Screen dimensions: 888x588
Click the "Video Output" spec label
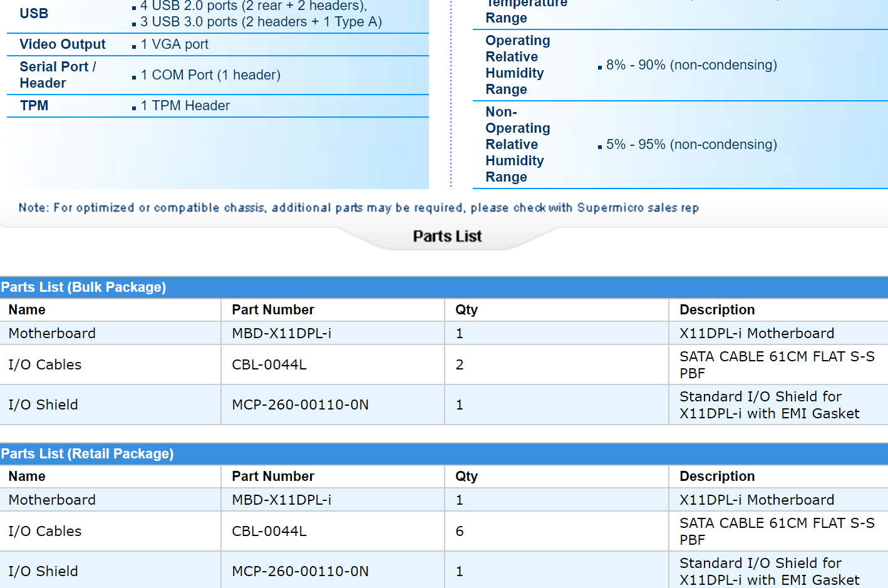(x=63, y=44)
